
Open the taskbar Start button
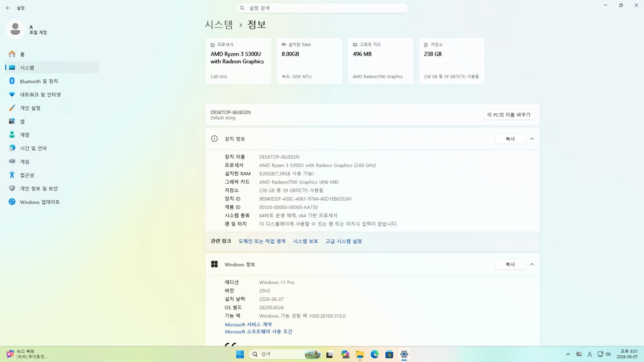pyautogui.click(x=240, y=355)
